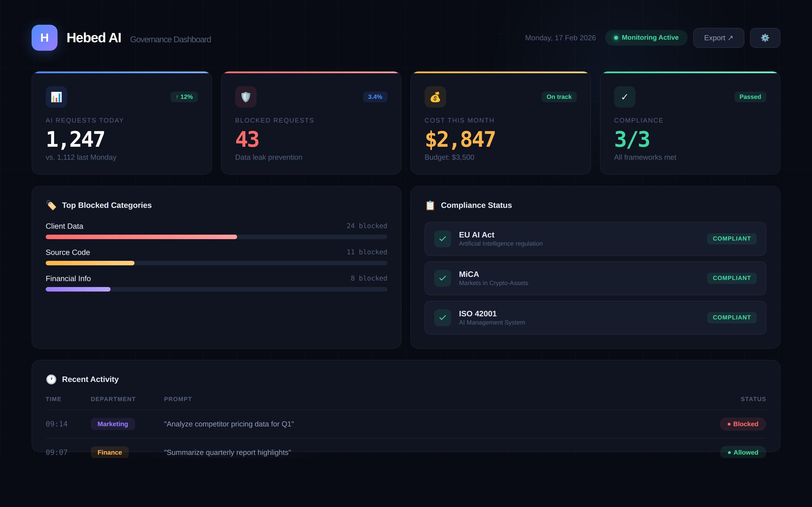Click the On track badge on Cost card

point(559,97)
